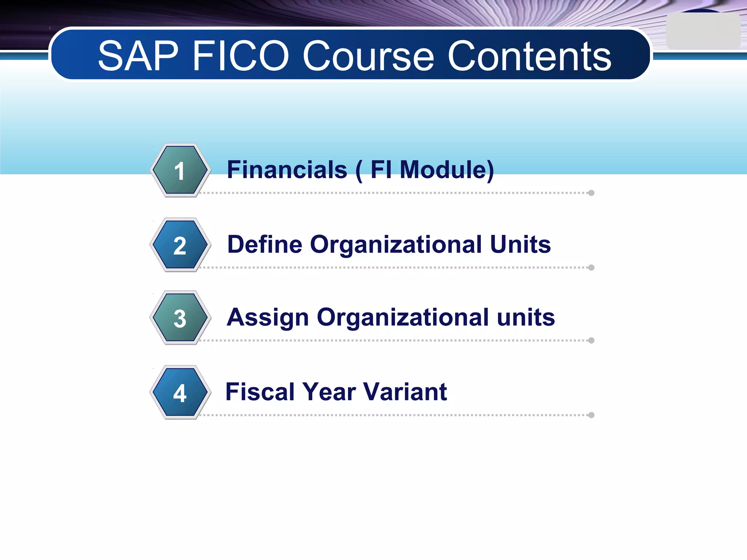Click the blue hexagon numbered 2

pos(180,245)
